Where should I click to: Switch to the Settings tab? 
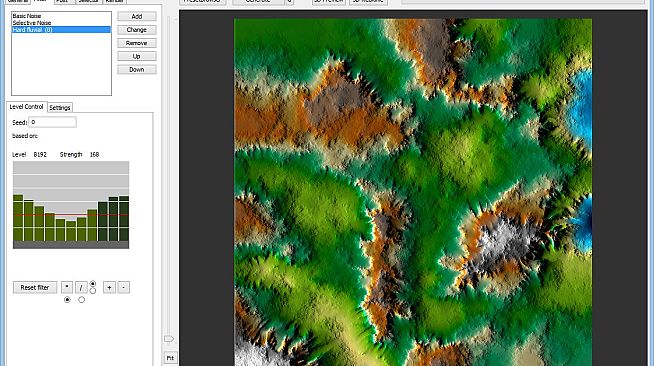click(60, 108)
